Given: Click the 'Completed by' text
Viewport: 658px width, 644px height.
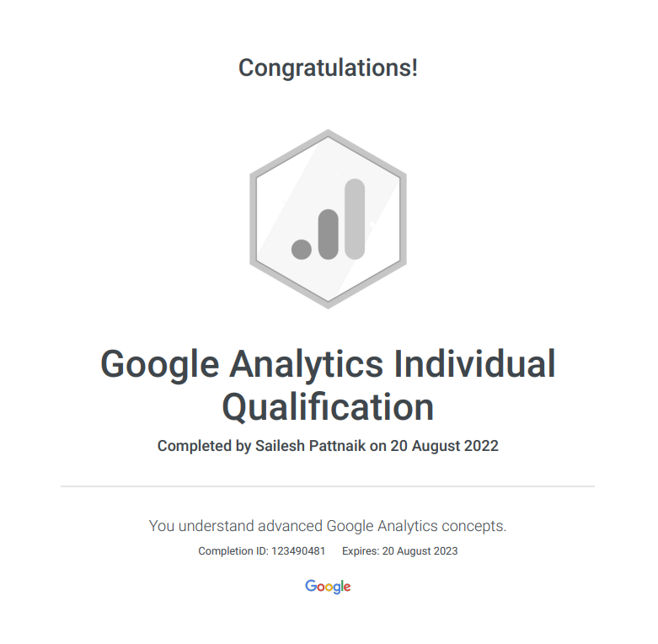Looking at the screenshot, I should 204,446.
